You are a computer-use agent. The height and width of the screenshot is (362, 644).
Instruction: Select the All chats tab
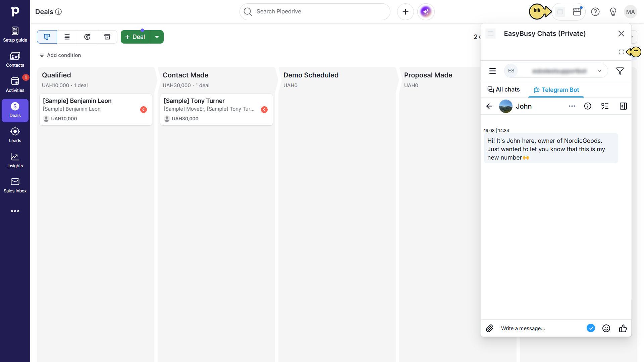pyautogui.click(x=503, y=89)
